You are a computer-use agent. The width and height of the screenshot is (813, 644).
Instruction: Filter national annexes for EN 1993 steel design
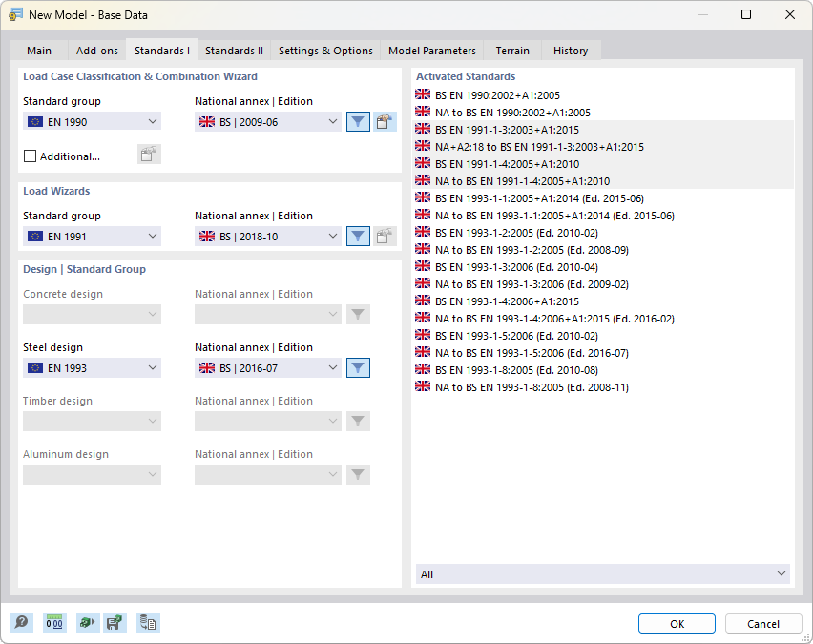point(358,367)
